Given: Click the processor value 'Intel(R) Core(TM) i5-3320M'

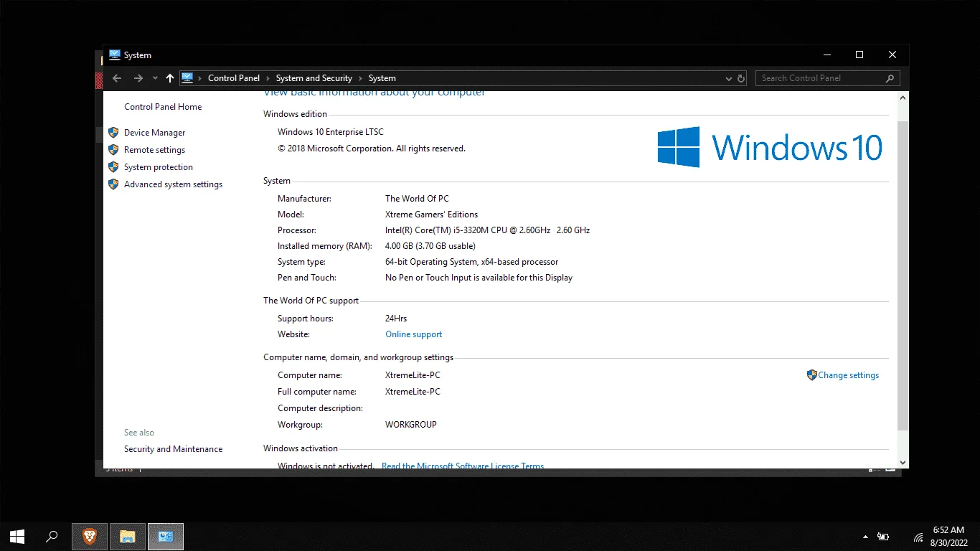Looking at the screenshot, I should 487,230.
